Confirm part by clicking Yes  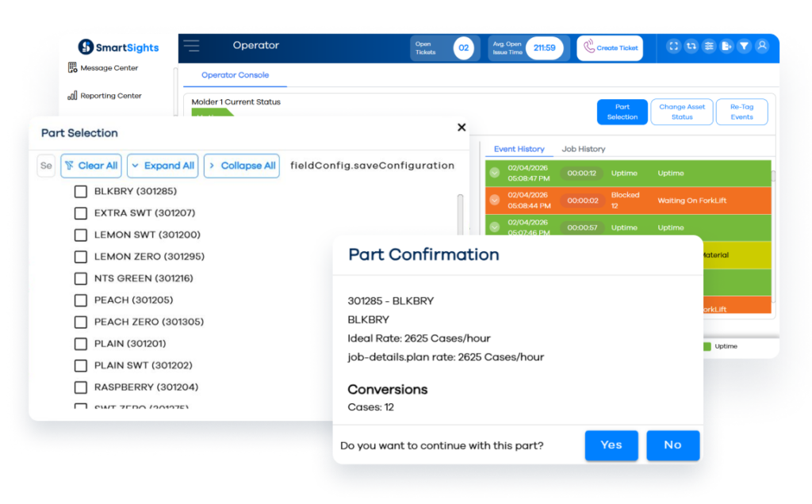click(611, 445)
